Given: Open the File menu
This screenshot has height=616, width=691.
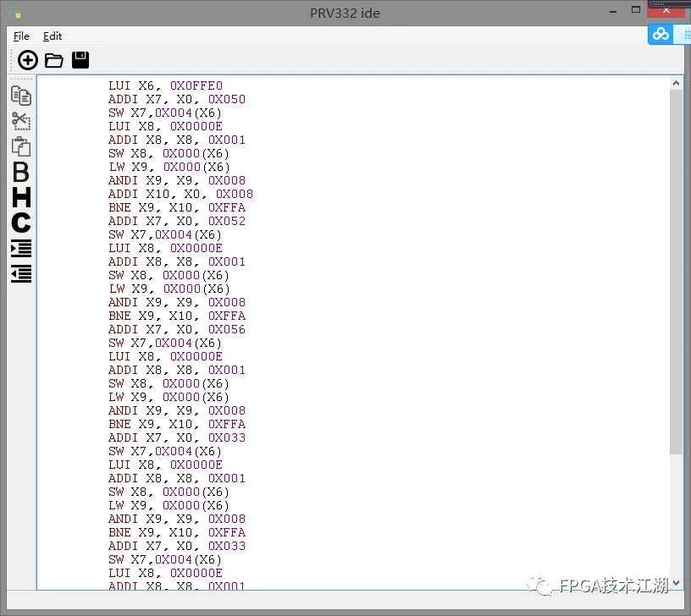Looking at the screenshot, I should [21, 36].
